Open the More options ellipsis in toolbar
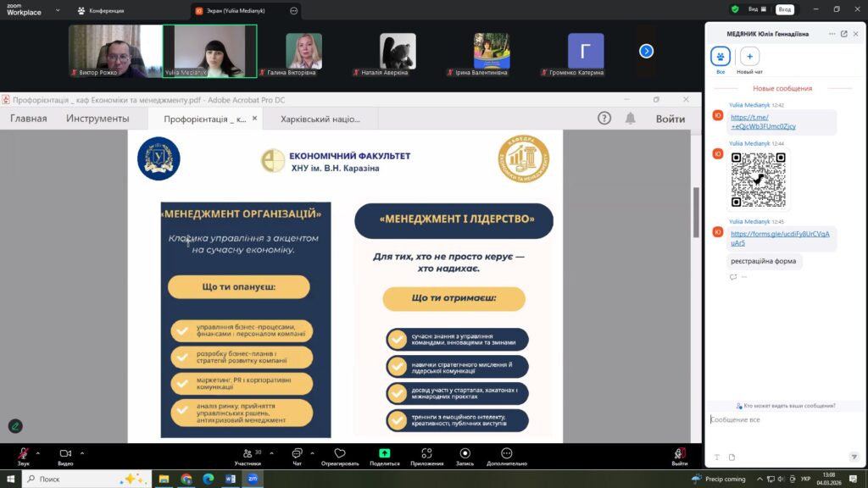 506,453
